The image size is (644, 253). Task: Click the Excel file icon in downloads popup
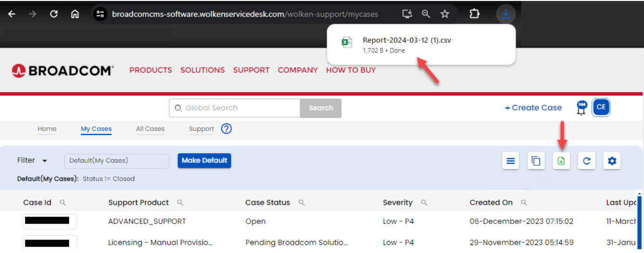click(x=347, y=42)
